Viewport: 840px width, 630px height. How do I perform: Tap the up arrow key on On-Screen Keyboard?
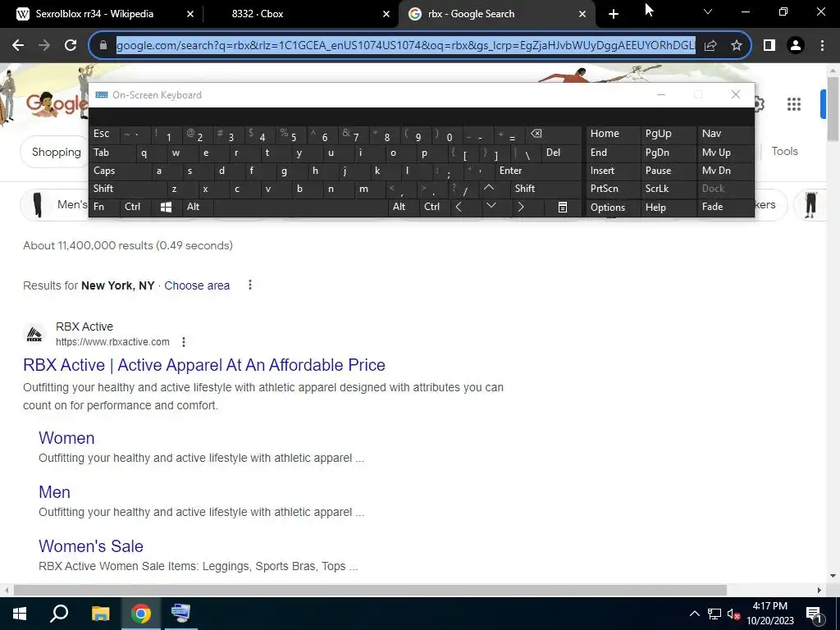(x=489, y=188)
